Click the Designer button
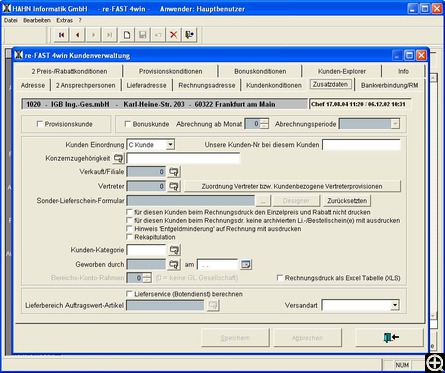The image size is (445, 373). (x=296, y=201)
